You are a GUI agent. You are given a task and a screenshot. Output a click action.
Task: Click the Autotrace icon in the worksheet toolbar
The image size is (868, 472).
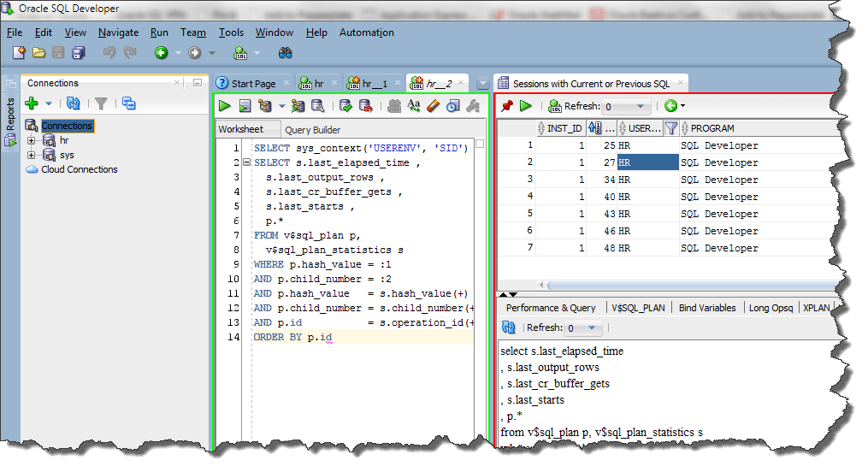coord(298,106)
